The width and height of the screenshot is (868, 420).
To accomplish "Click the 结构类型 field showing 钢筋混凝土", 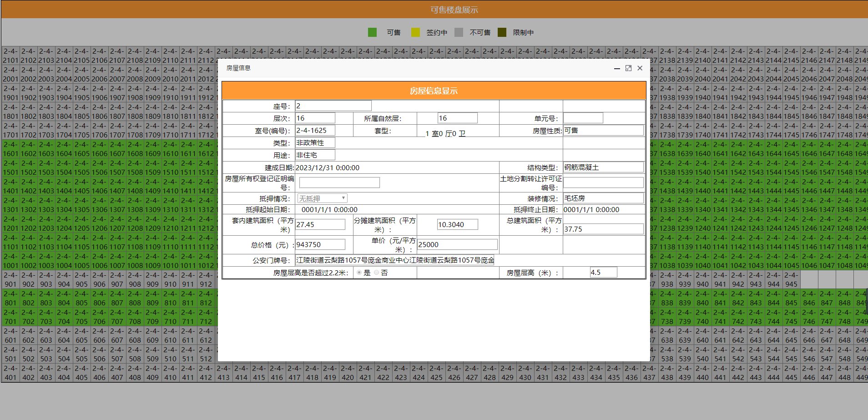I will [x=603, y=167].
